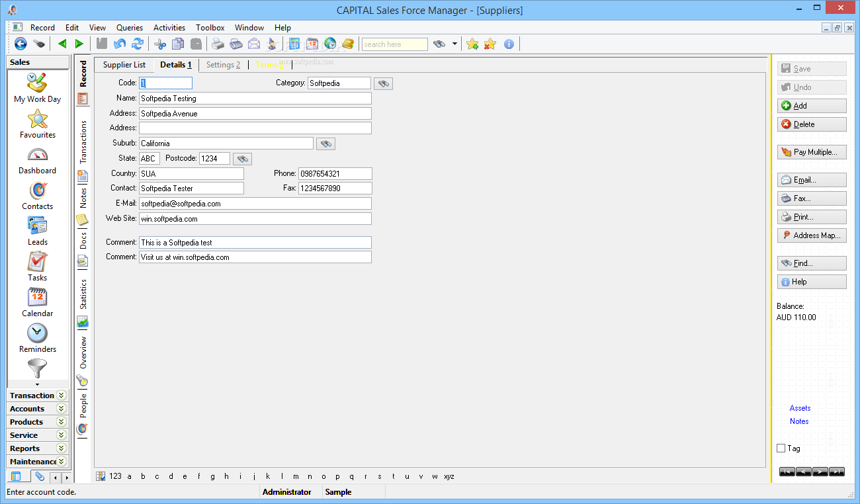Screen dimensions: 860x504
Task: Switch to the Supplier List tab
Action: 124,65
